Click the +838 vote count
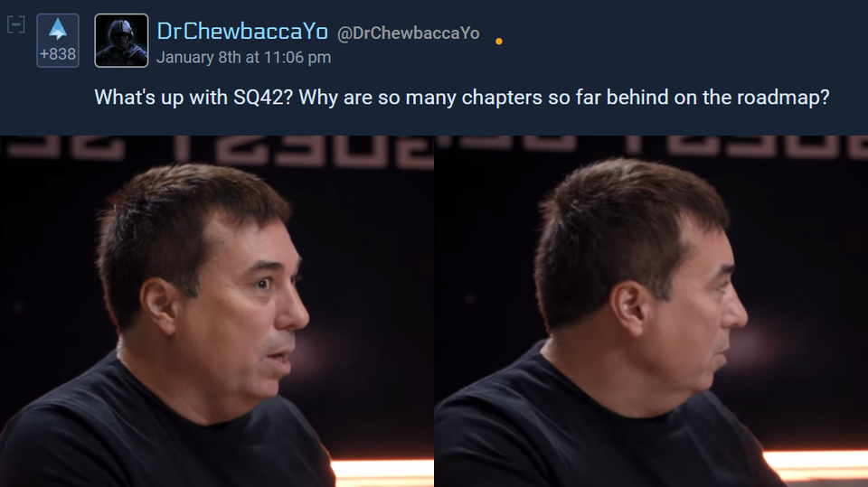Image resolution: width=868 pixels, height=487 pixels. [x=58, y=54]
